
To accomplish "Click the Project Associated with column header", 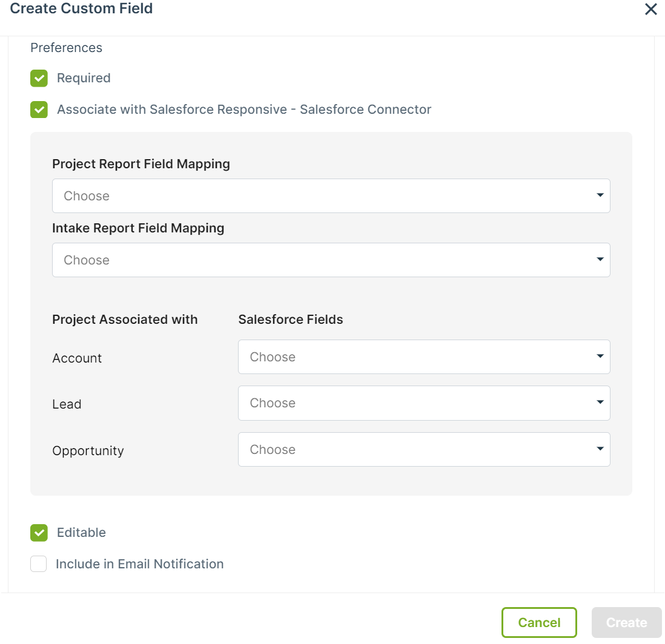I will 125,319.
